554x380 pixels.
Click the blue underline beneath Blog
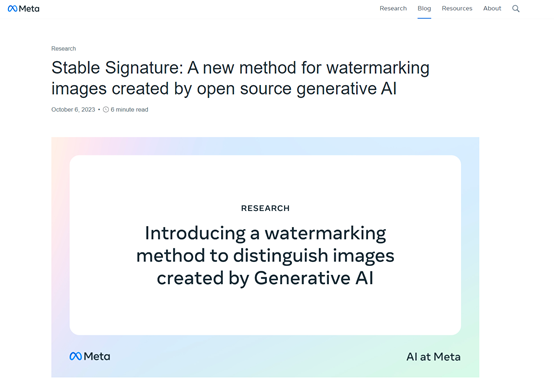pyautogui.click(x=424, y=18)
